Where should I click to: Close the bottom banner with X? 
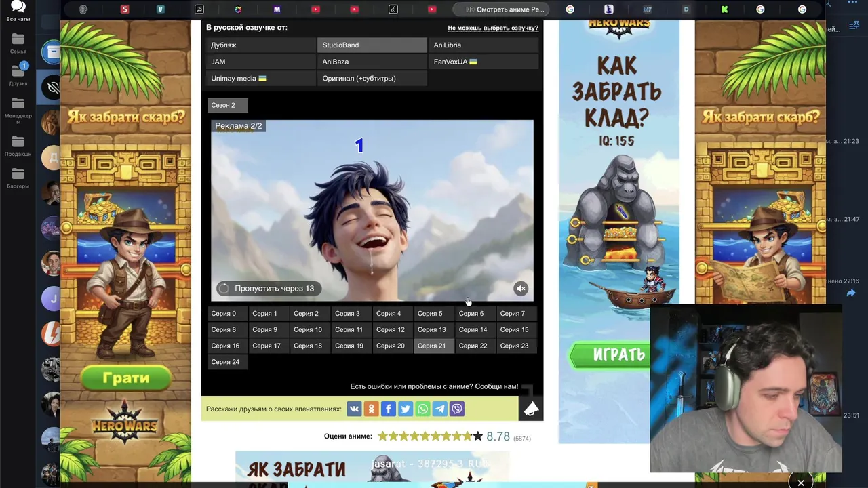click(x=801, y=483)
